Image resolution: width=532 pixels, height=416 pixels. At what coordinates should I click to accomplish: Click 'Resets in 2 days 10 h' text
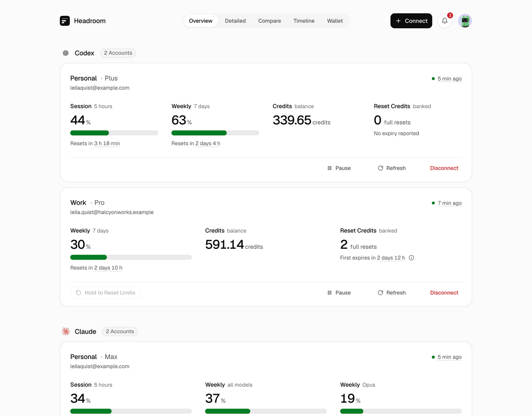click(96, 268)
